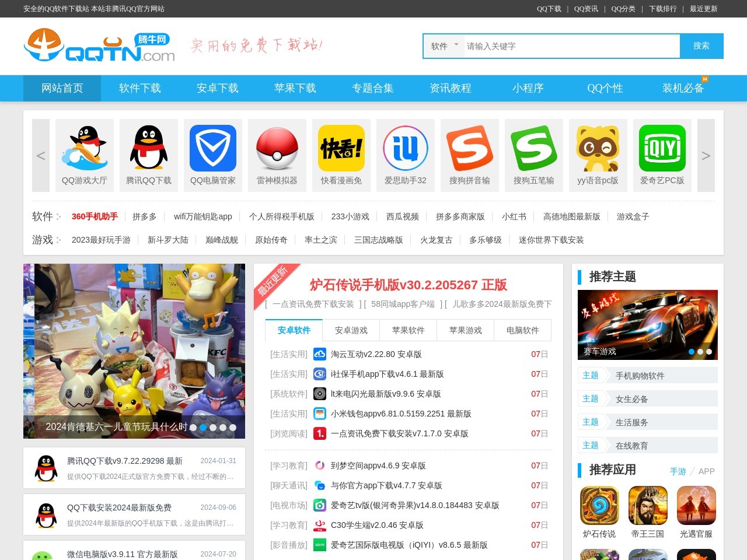This screenshot has height=560, width=747.
Task: Click the first dot on 赛车游戏 banner
Action: click(x=692, y=352)
